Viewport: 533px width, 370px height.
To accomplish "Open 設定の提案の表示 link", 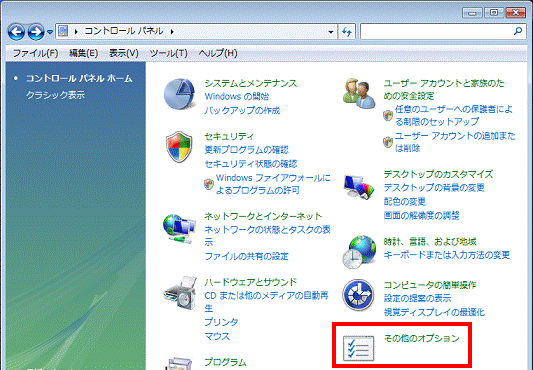I will 417,298.
